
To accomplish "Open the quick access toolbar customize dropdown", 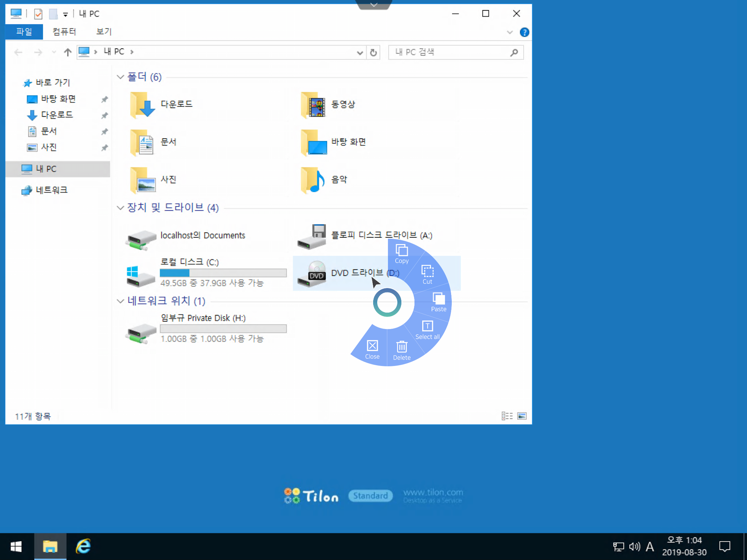I will click(66, 14).
